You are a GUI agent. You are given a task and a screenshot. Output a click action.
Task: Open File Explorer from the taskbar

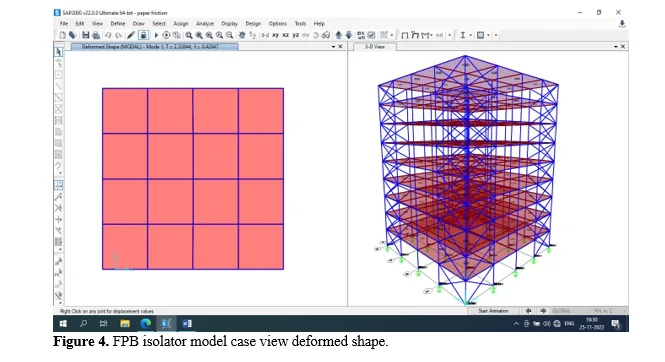(125, 323)
